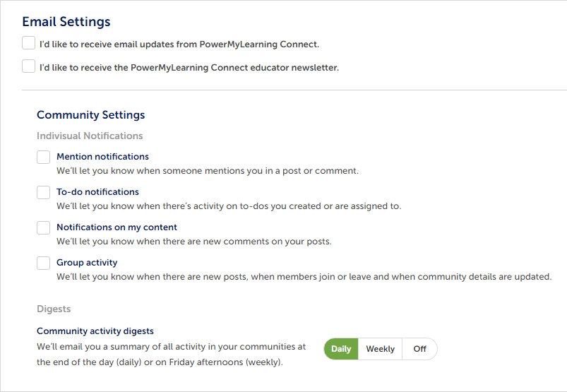Click the 'Community activity digests' title
The height and width of the screenshot is (392, 567).
[95, 331]
